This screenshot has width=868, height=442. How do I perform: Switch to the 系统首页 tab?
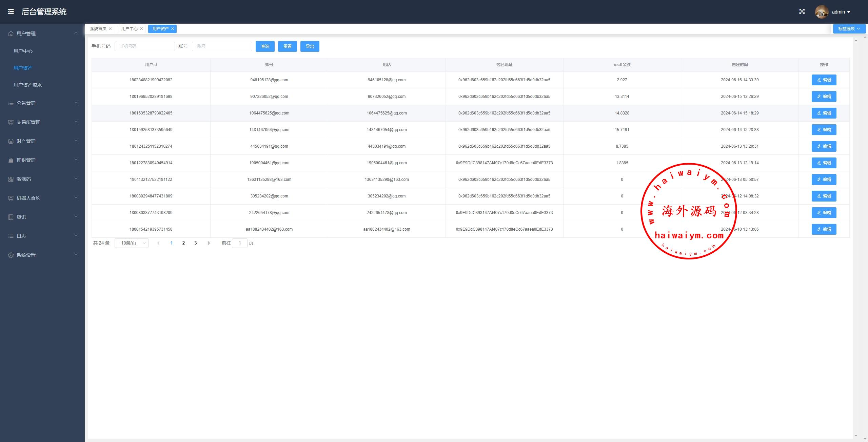(98, 29)
